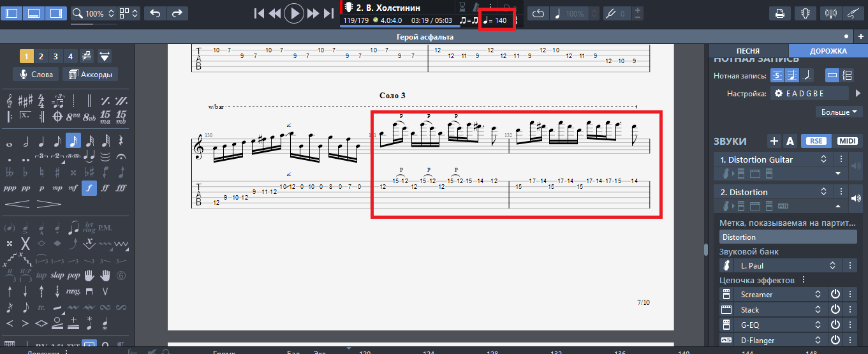
Task: Switch sound engine to MIDI
Action: click(x=847, y=141)
